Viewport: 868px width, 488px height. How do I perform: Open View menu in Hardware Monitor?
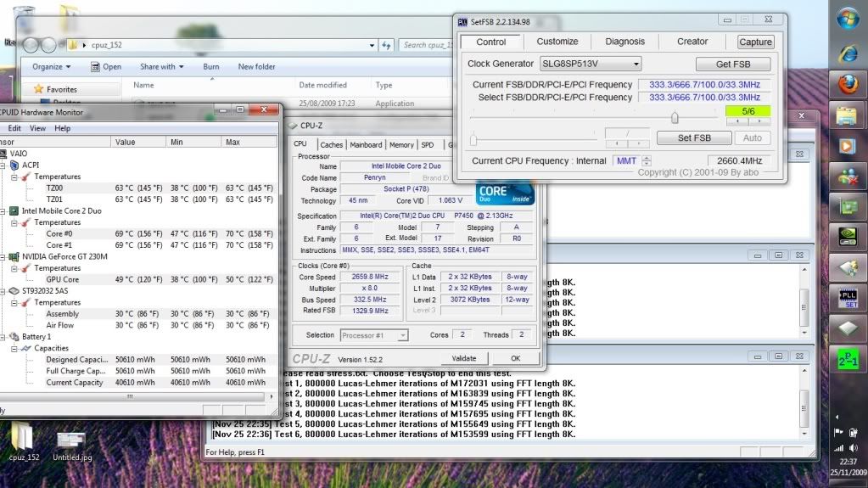click(x=37, y=128)
